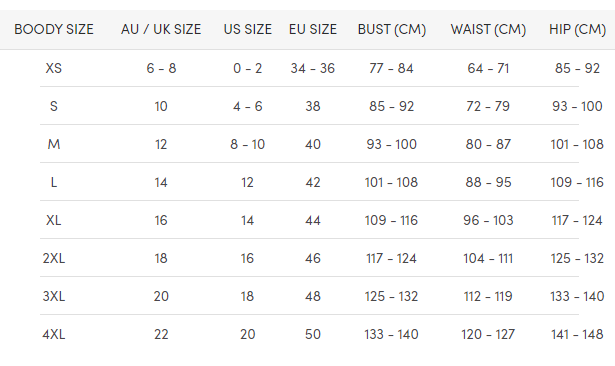Click waist value 88 - 95

[x=488, y=182]
